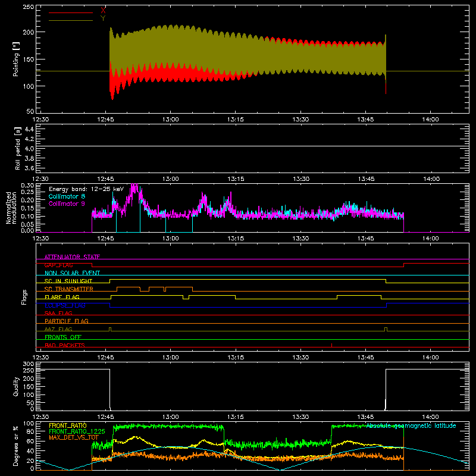Click the orange MAX_DET_VS_TOT legend entry
The image size is (476, 476).
tap(74, 437)
